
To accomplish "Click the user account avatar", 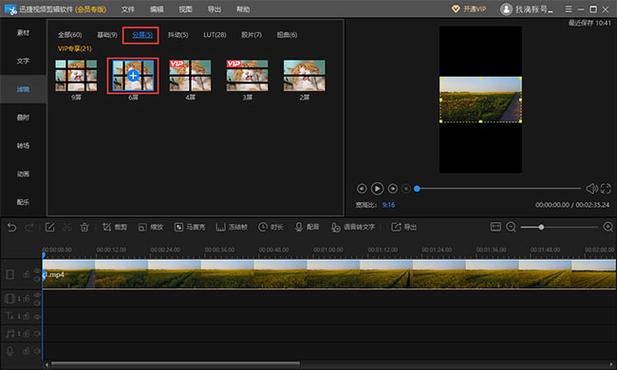I will pyautogui.click(x=506, y=9).
